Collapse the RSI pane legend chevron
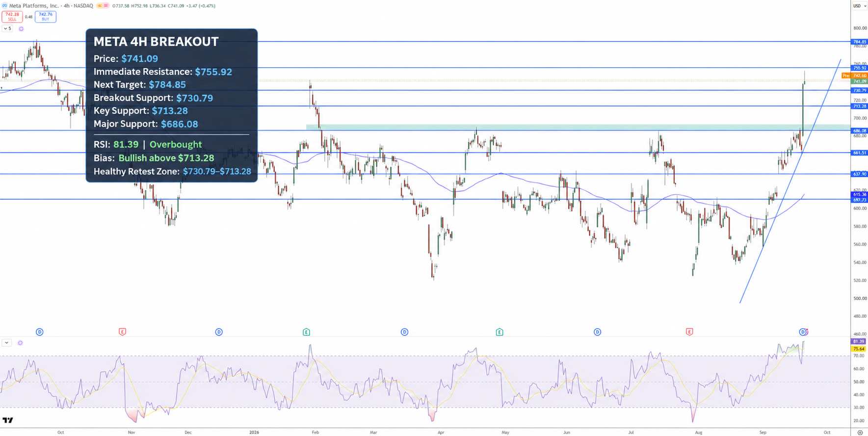 (7, 343)
